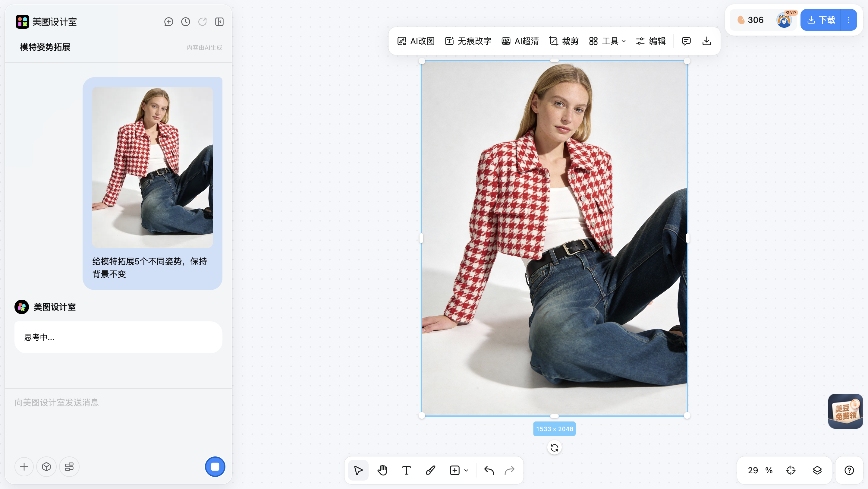The height and width of the screenshot is (489, 868).
Task: Select the Hand pan tool
Action: 382,470
